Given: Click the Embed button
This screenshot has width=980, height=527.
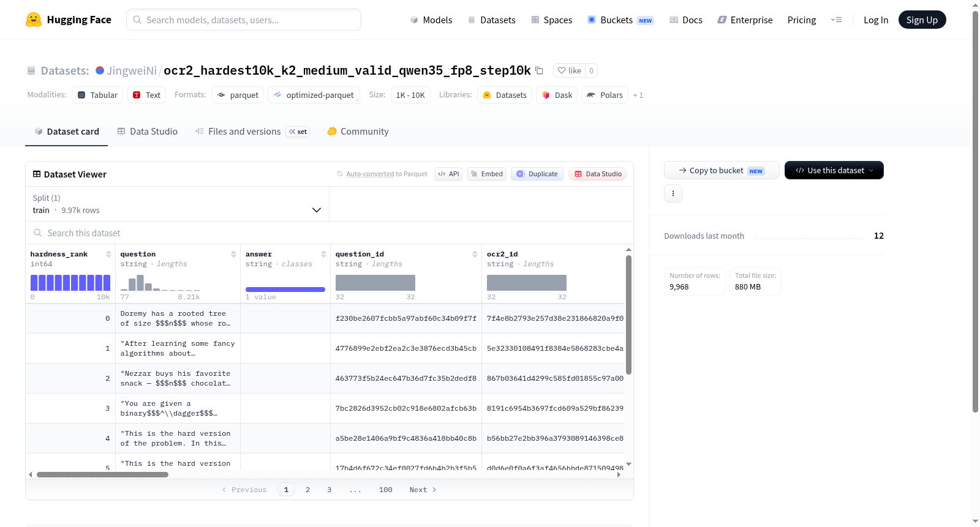Looking at the screenshot, I should pyautogui.click(x=486, y=174).
